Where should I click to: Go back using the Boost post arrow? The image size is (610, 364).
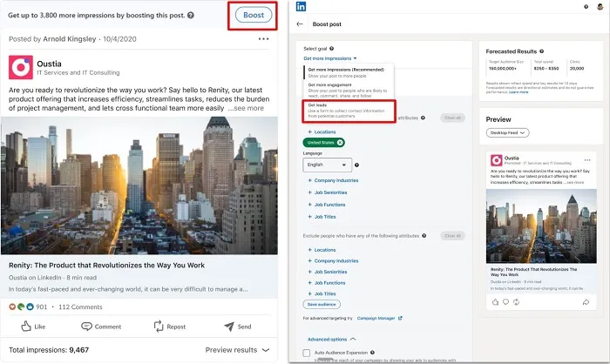(301, 24)
